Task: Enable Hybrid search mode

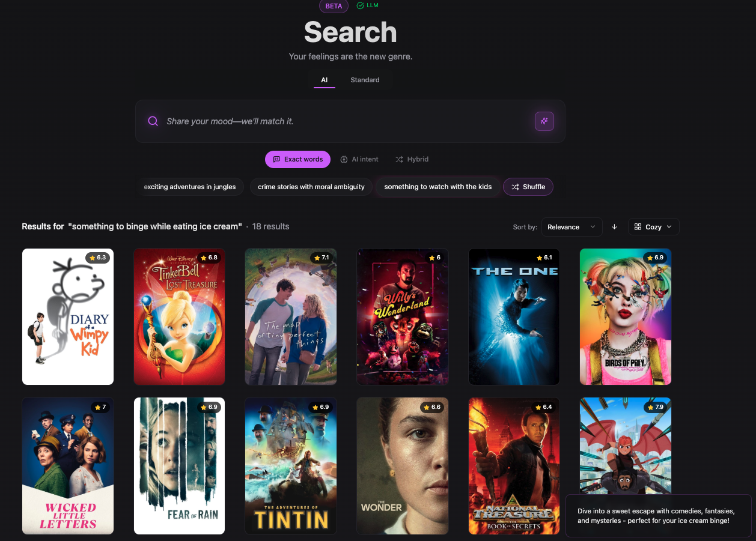Action: click(x=412, y=159)
